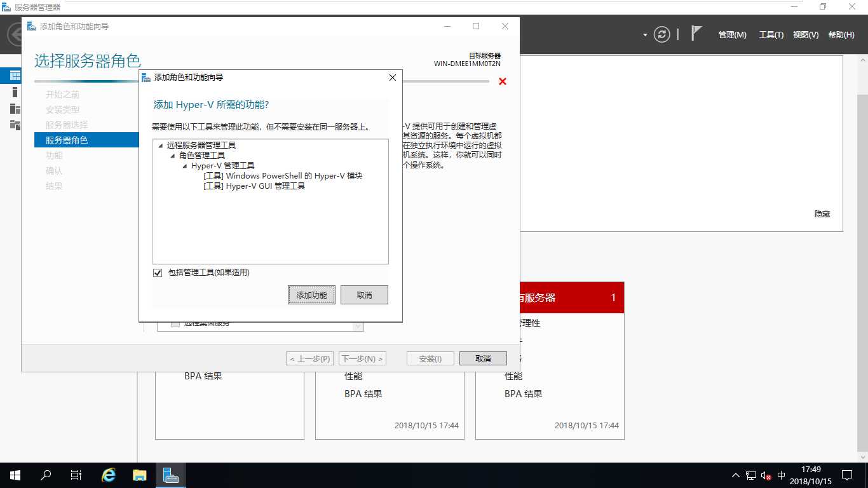The width and height of the screenshot is (868, 488).
Task: Click 取消 in the Hyper-V features dialog
Action: coord(364,295)
